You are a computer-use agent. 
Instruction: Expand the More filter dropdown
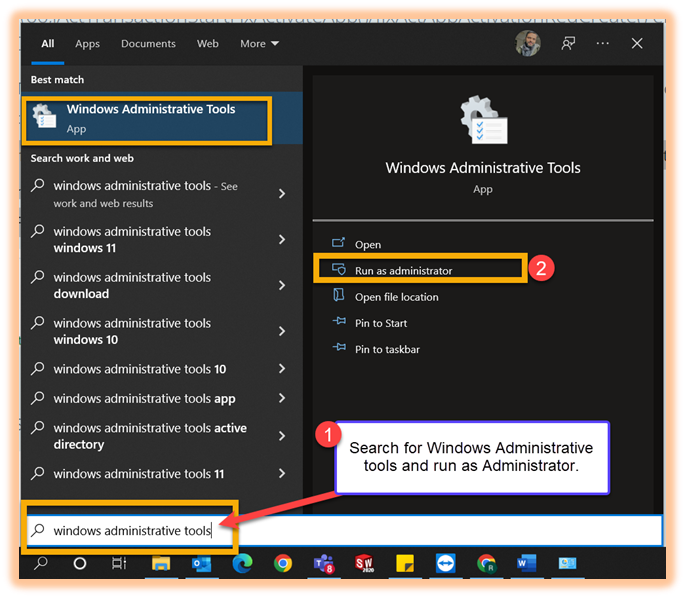click(259, 44)
